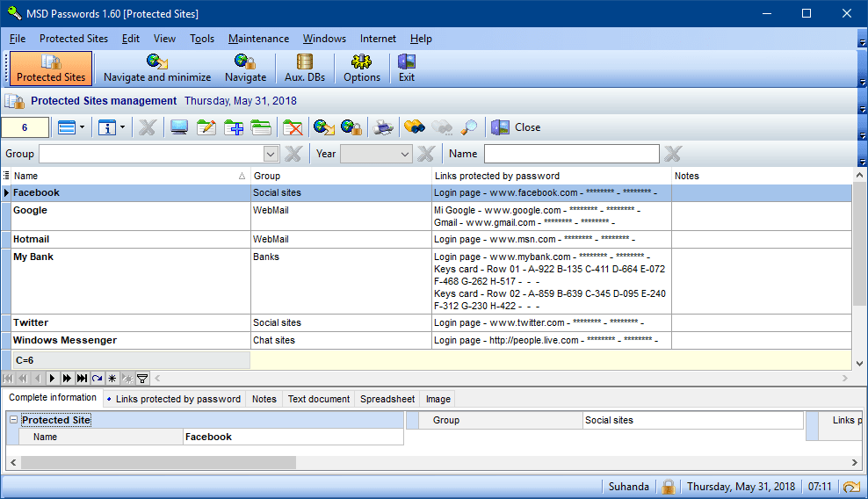This screenshot has height=499, width=868.
Task: Clear the Name filter with its X
Action: 673,154
